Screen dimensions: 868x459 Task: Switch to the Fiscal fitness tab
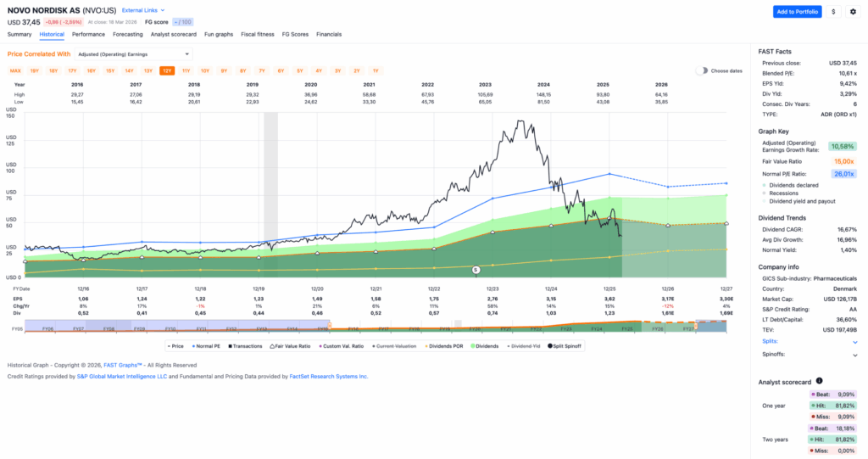[258, 35]
